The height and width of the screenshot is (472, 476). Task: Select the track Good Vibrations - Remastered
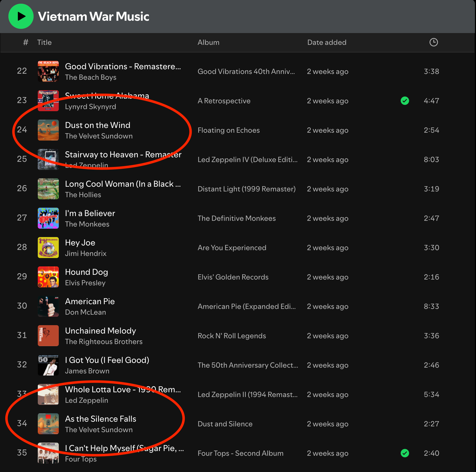point(123,67)
